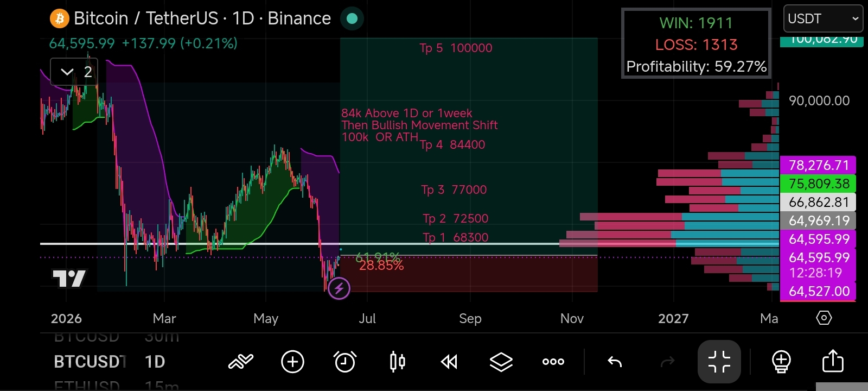868x391 pixels.
Task: Open the drawing tools trendline icon
Action: pyautogui.click(x=241, y=362)
